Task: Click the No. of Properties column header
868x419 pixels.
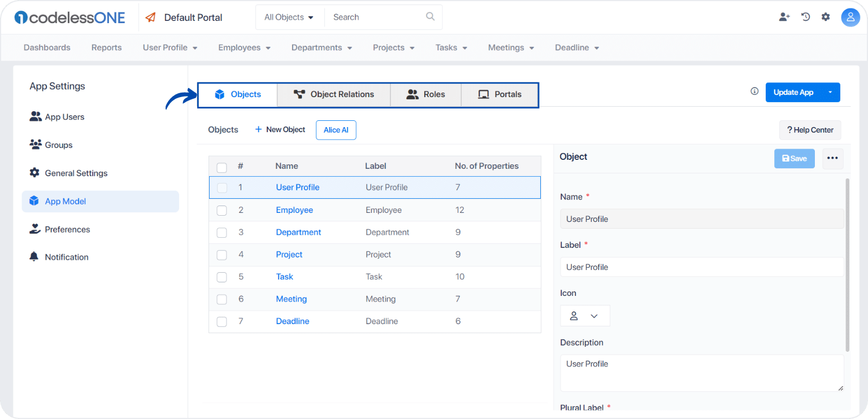Action: (487, 166)
